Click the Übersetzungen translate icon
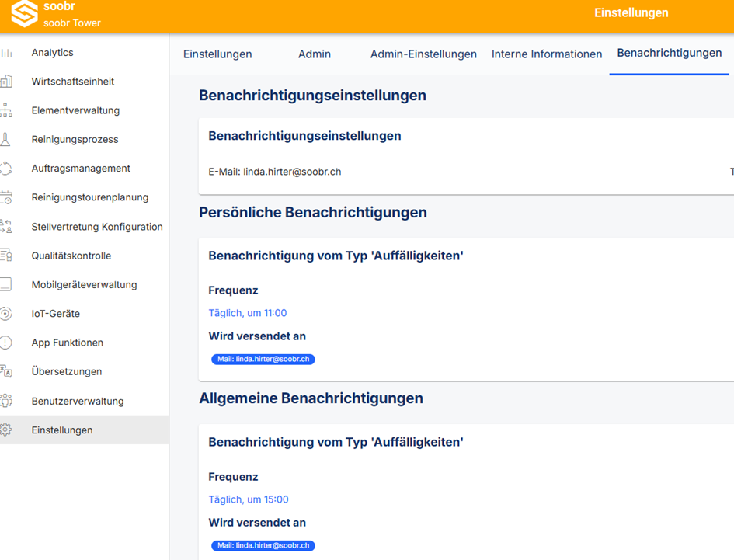Screen dimensions: 734x560 tap(6, 371)
